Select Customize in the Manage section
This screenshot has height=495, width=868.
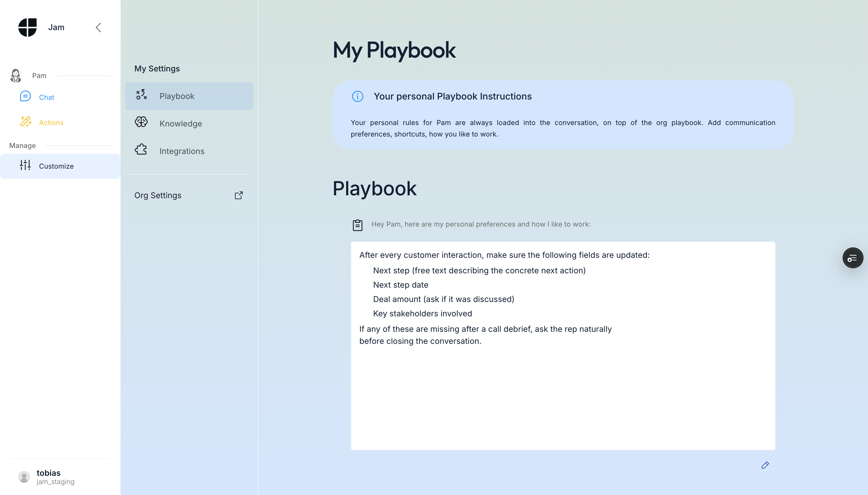(x=60, y=166)
